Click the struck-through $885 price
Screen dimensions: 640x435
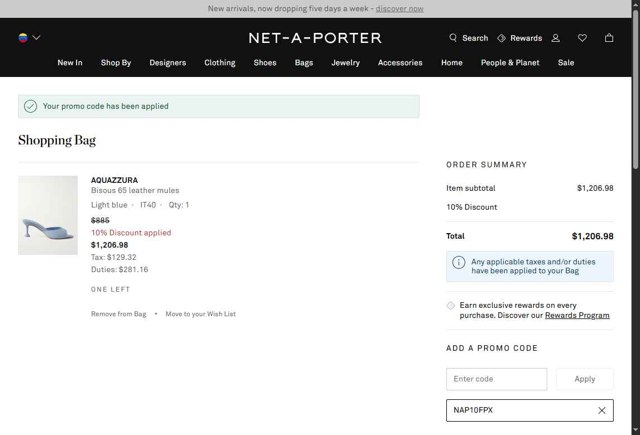(x=100, y=220)
